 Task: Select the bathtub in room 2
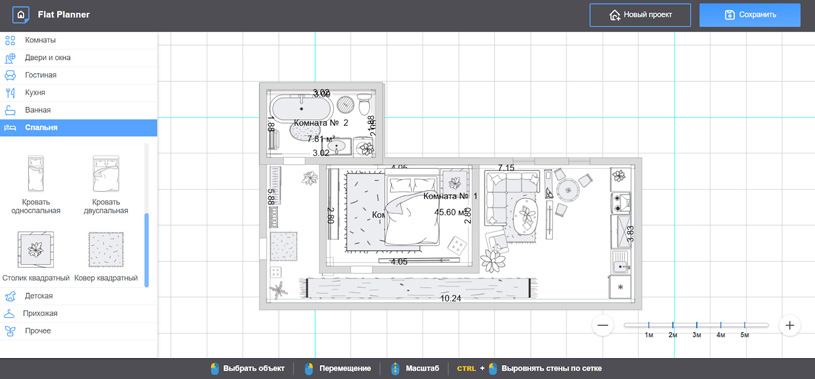pyautogui.click(x=301, y=109)
